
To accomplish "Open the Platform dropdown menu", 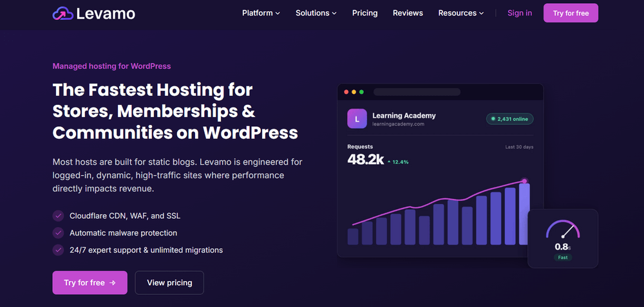I will point(261,13).
